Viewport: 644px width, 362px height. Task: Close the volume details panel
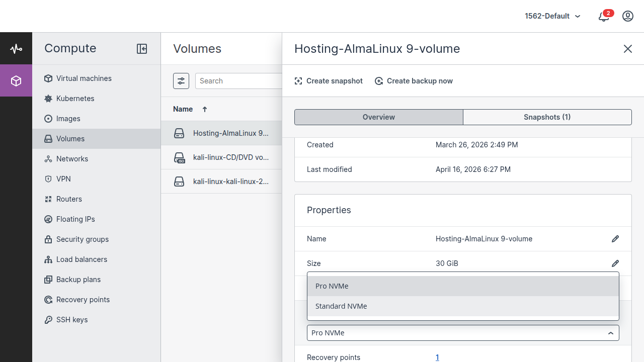click(627, 49)
